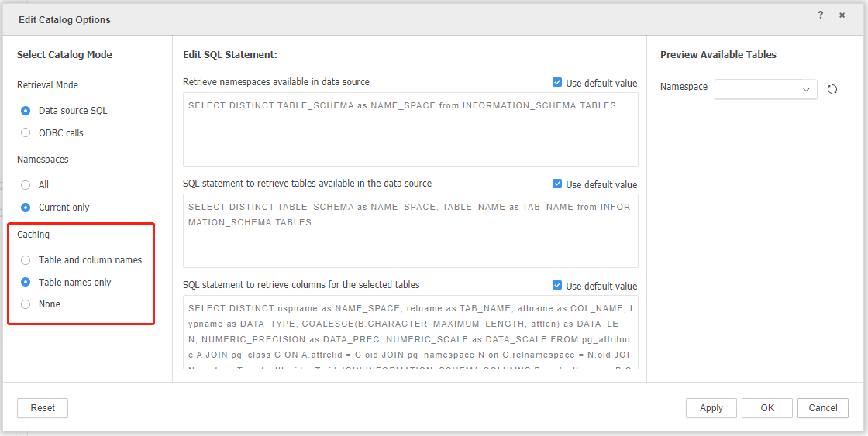Confirm with the OK button
The image size is (868, 436).
766,408
